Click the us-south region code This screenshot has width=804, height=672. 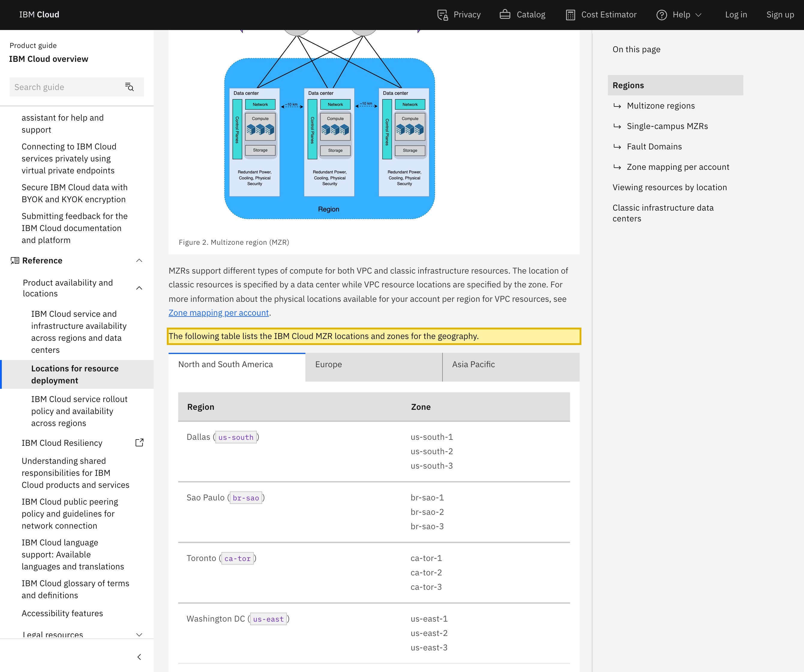pos(236,437)
